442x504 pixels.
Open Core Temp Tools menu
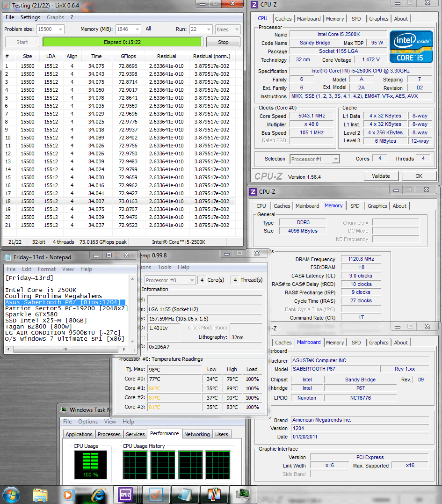(x=164, y=267)
